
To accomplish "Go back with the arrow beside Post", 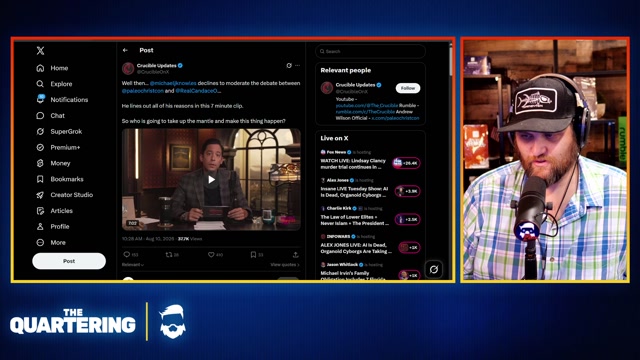I will pyautogui.click(x=125, y=50).
